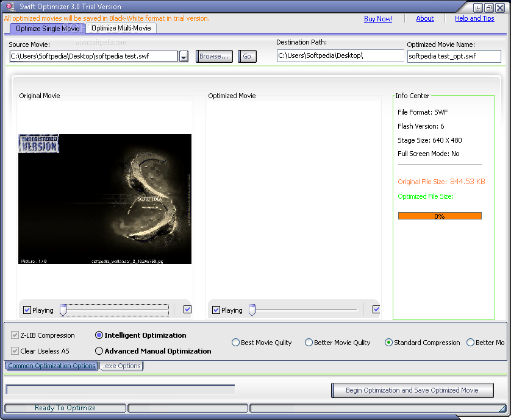
Task: Minimize the Swift Optimizer window
Action: [477, 8]
